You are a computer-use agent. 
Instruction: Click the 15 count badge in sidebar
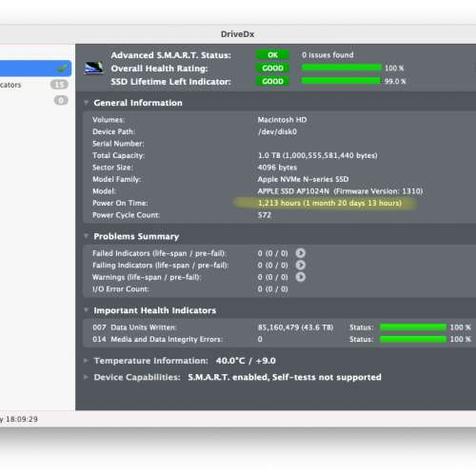(x=59, y=85)
